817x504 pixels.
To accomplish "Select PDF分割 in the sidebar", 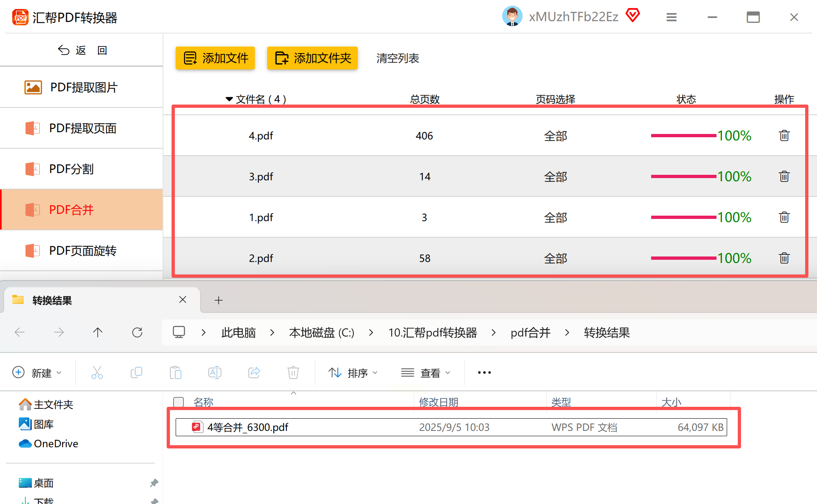I will point(71,169).
